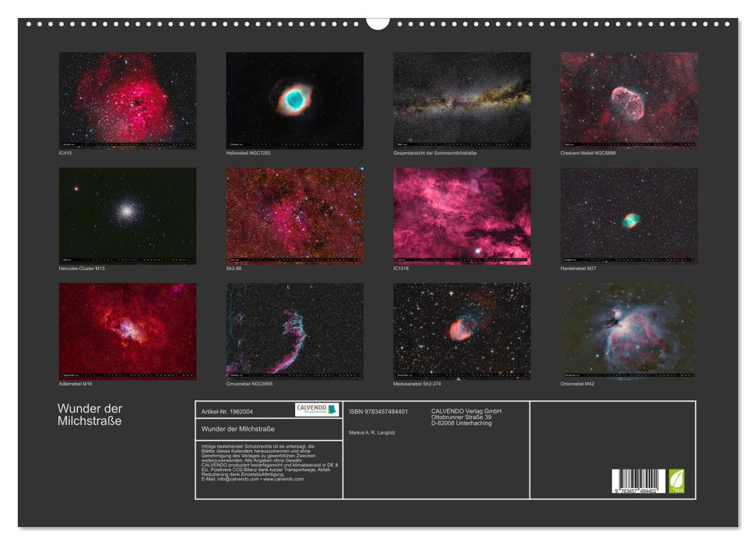Open the Adlernebel M16 image

point(128,331)
